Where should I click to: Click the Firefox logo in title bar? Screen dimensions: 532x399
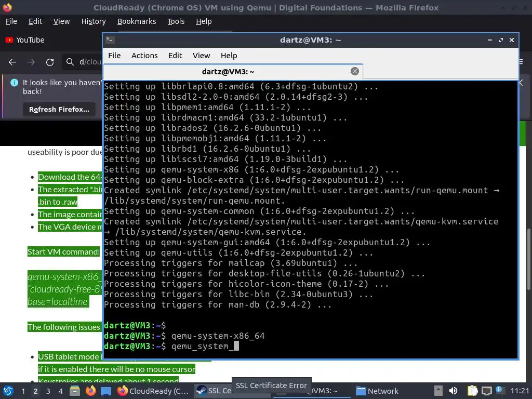tap(7, 7)
